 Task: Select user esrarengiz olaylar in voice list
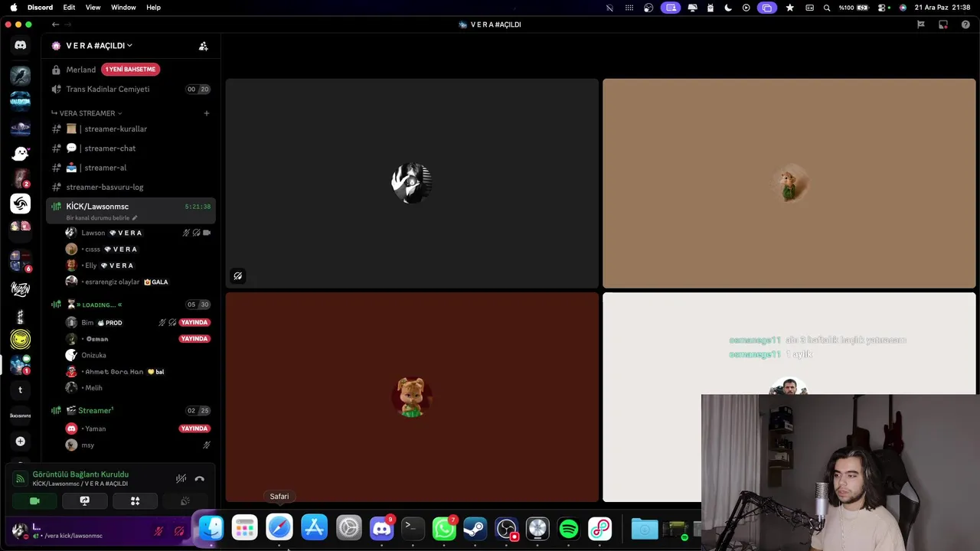point(138,282)
